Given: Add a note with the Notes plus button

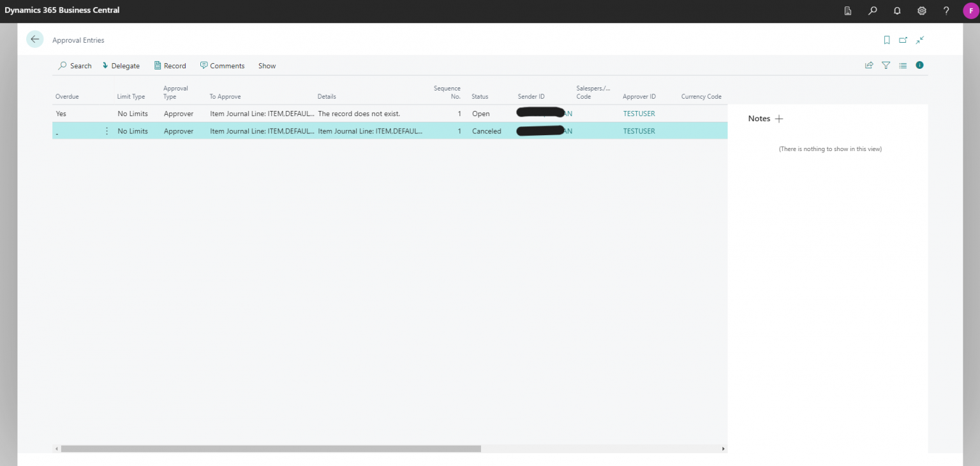Looking at the screenshot, I should tap(779, 119).
